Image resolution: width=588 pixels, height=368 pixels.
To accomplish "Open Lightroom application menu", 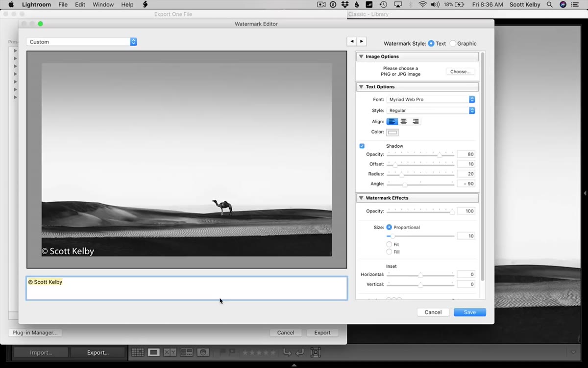I will point(36,4).
